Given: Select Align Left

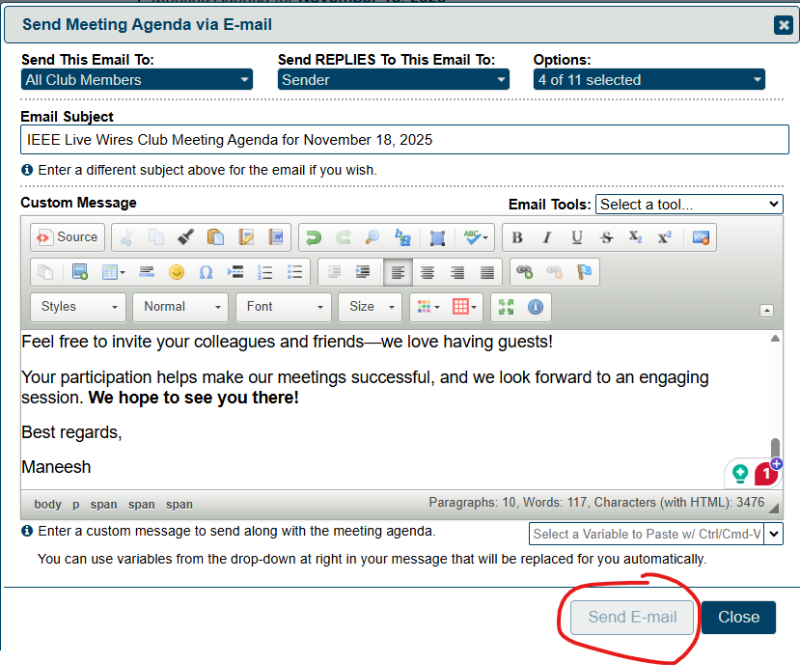Looking at the screenshot, I should tap(398, 272).
